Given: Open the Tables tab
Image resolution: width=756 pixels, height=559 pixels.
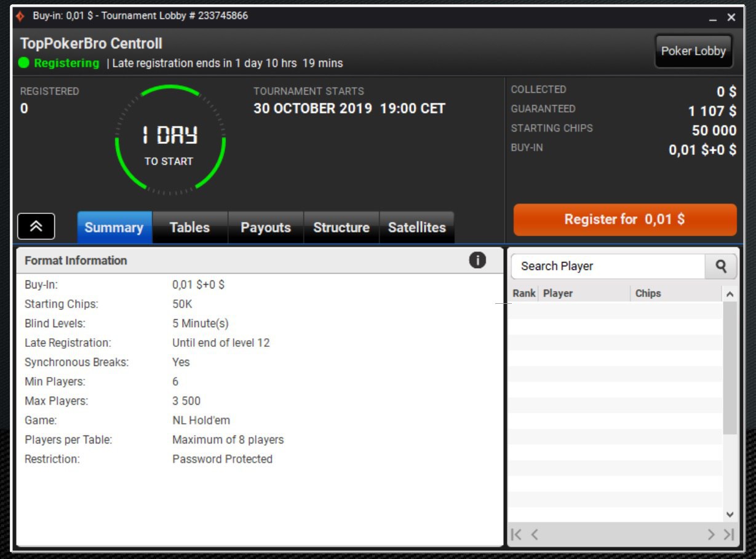Looking at the screenshot, I should (x=189, y=228).
